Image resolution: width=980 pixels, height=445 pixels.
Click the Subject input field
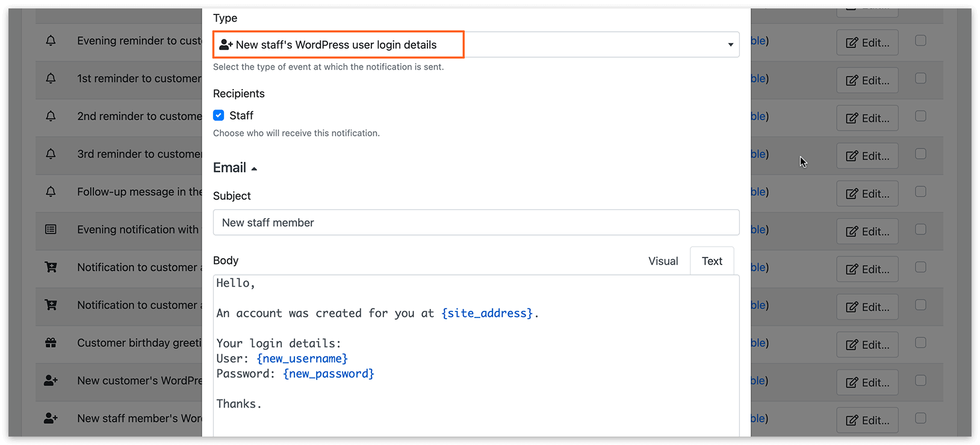(476, 222)
